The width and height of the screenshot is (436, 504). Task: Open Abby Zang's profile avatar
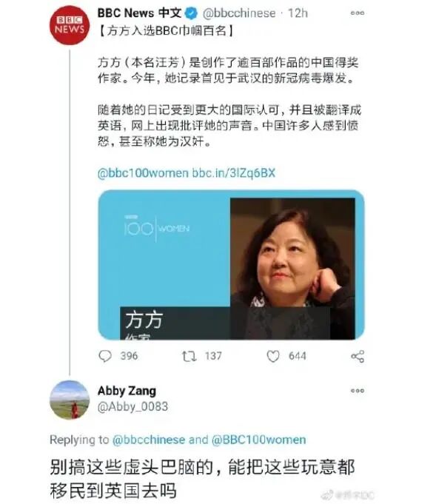[70, 400]
